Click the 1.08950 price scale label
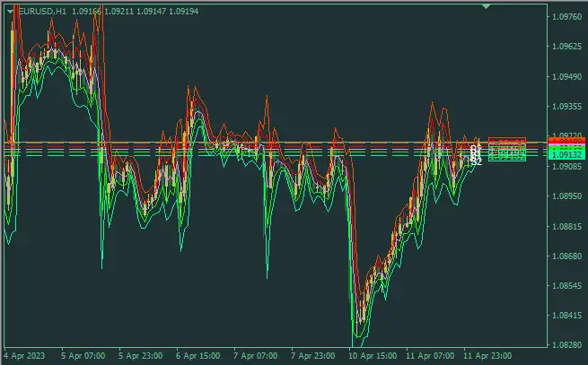The height and width of the screenshot is (365, 588). (x=566, y=196)
